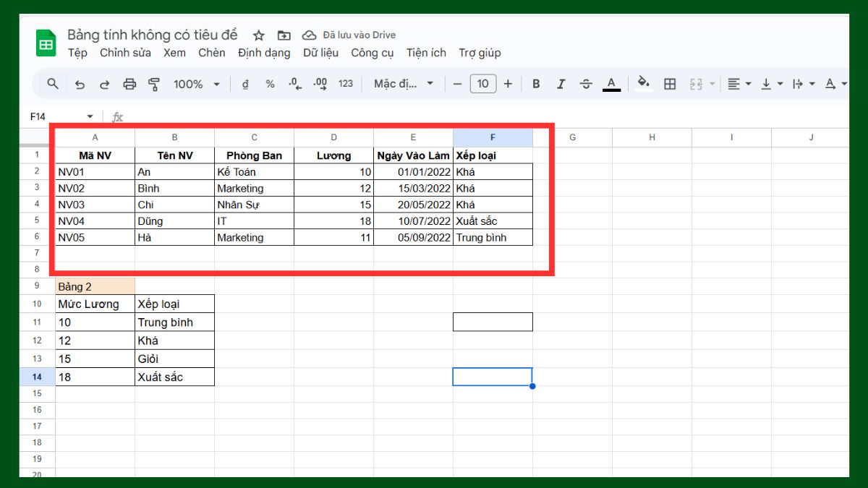The image size is (868, 488).
Task: Select the Paint format tool
Action: tap(154, 83)
